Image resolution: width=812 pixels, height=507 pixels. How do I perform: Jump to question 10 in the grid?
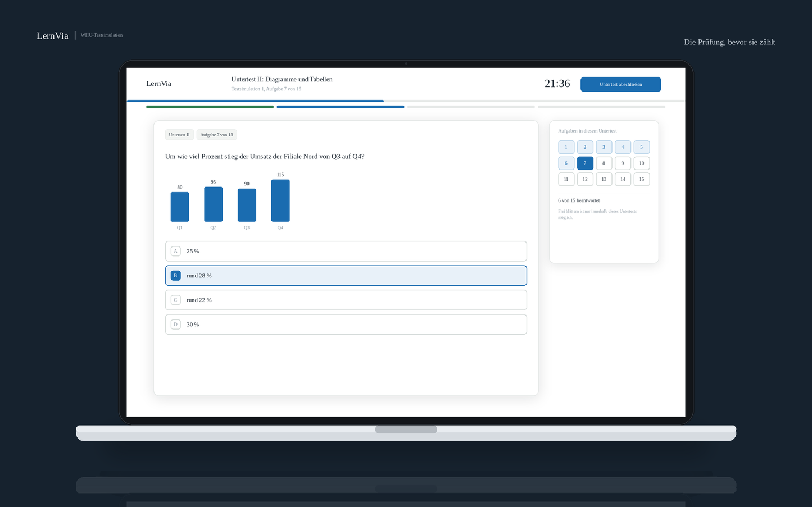click(642, 163)
